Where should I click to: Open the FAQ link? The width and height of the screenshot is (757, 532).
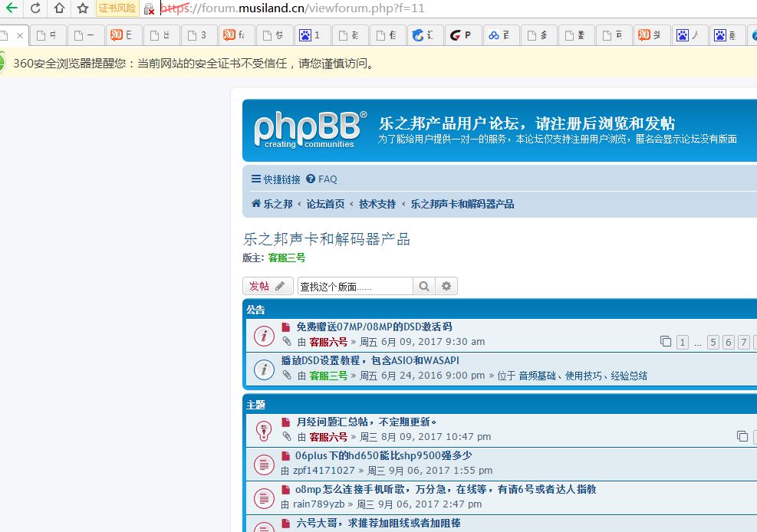[322, 179]
